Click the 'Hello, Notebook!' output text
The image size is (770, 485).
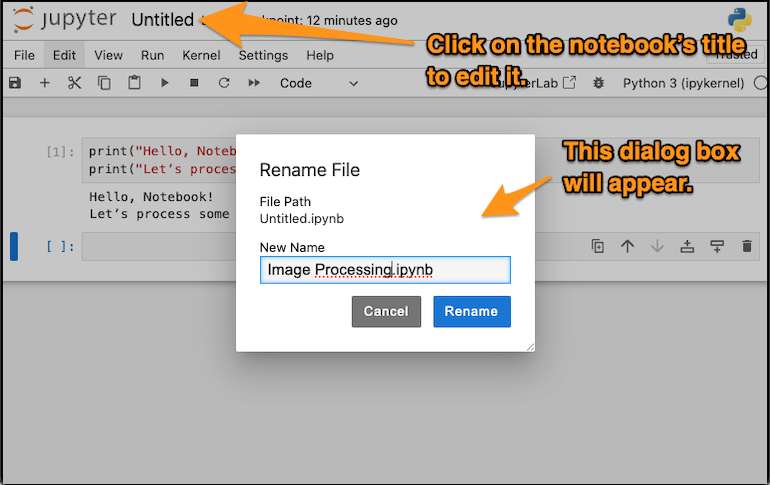coord(151,196)
